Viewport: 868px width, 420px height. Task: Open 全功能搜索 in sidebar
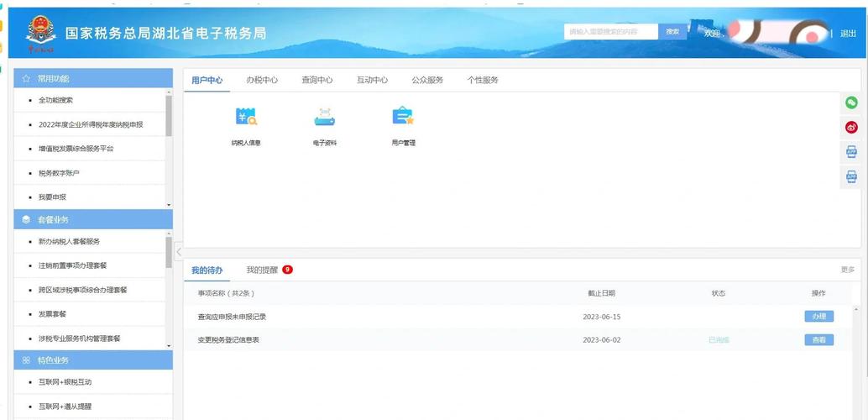click(x=56, y=100)
